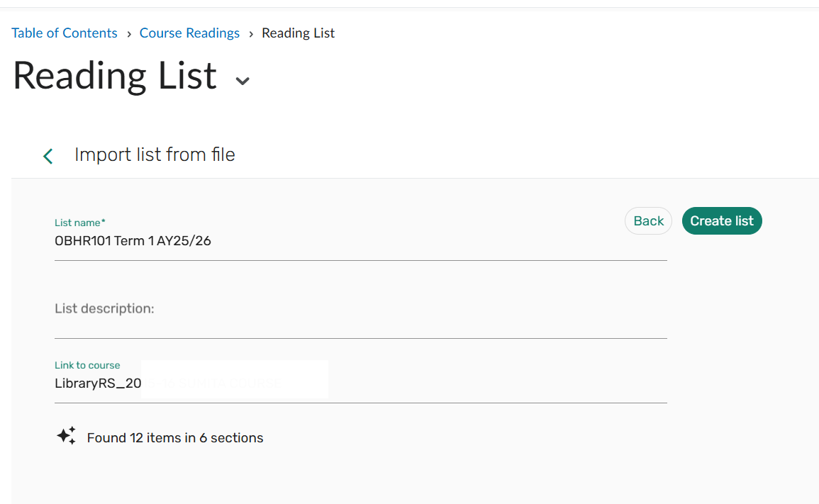Click breadcrumb separator after Table of Contents

(129, 34)
